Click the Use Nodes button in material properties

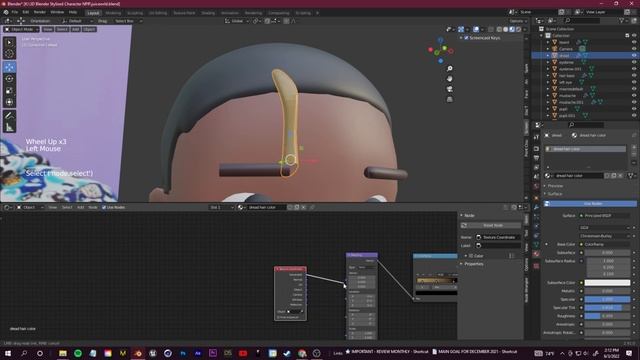(x=589, y=203)
